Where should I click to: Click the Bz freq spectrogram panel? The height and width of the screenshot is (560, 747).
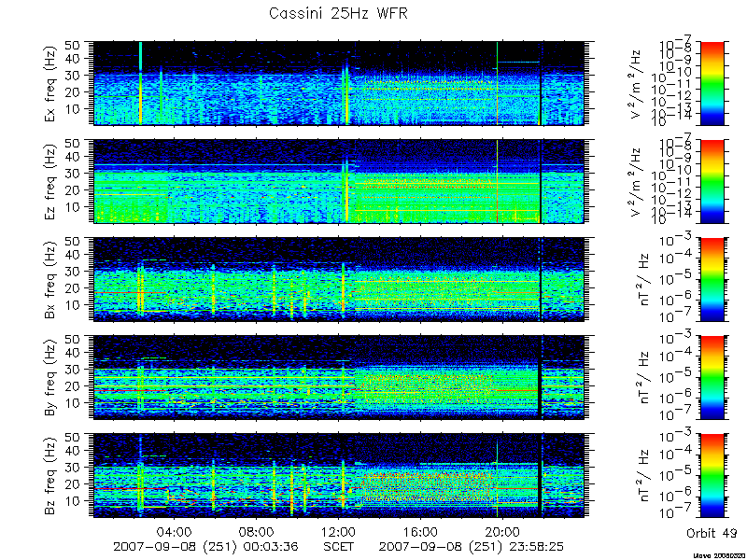coord(338,475)
